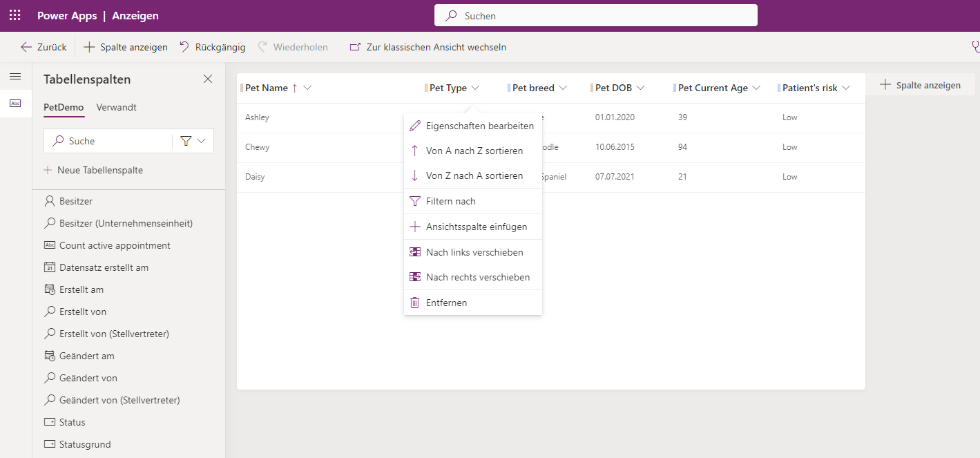
Task: Click the Ashley row cell
Action: point(257,117)
